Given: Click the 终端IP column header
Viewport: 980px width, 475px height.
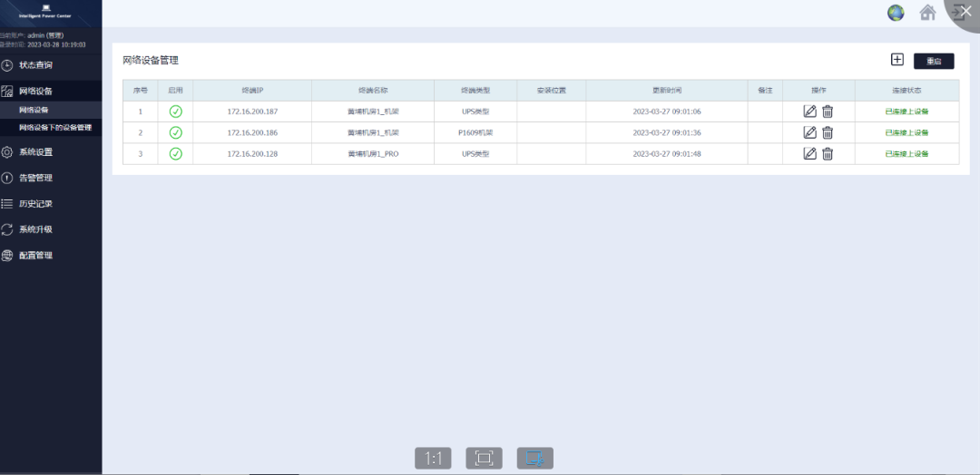Looking at the screenshot, I should pos(252,91).
